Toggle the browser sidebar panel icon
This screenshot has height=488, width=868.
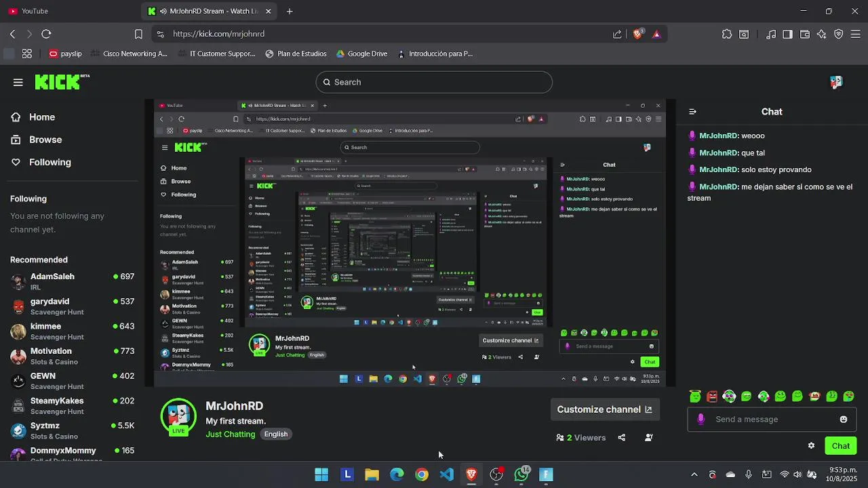787,34
